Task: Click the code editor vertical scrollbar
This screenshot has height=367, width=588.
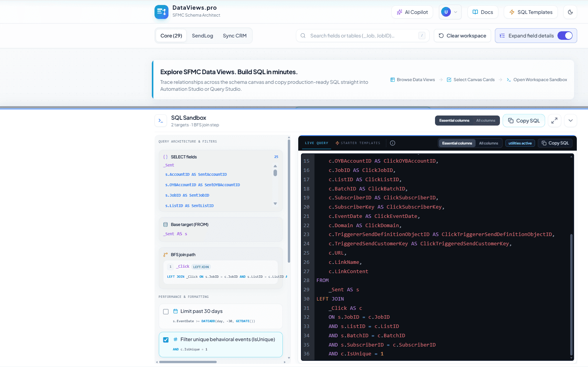Action: click(x=571, y=294)
